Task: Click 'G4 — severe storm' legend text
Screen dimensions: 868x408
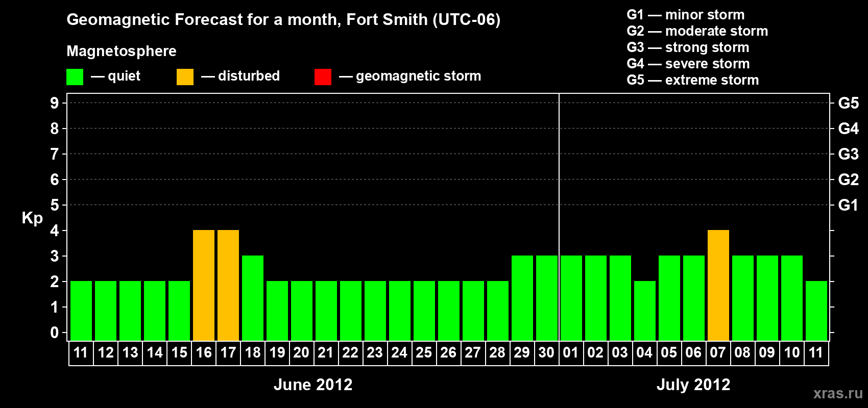Action: pyautogui.click(x=688, y=64)
